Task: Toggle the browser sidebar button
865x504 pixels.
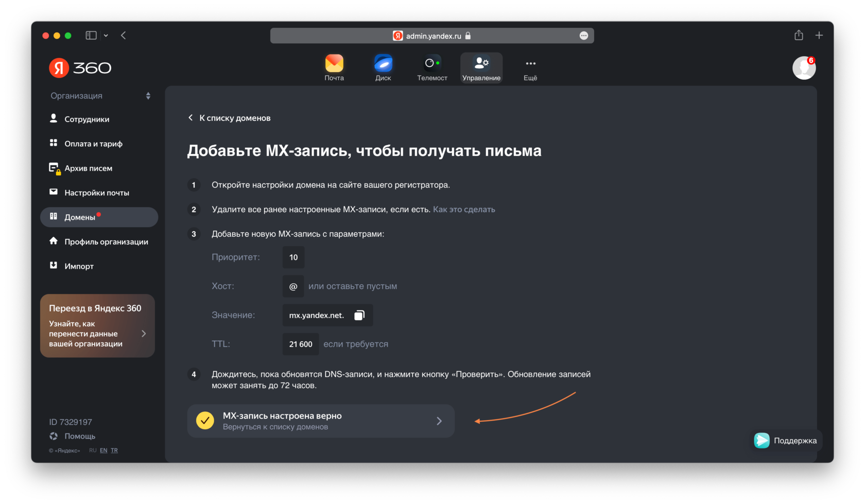Action: click(91, 36)
